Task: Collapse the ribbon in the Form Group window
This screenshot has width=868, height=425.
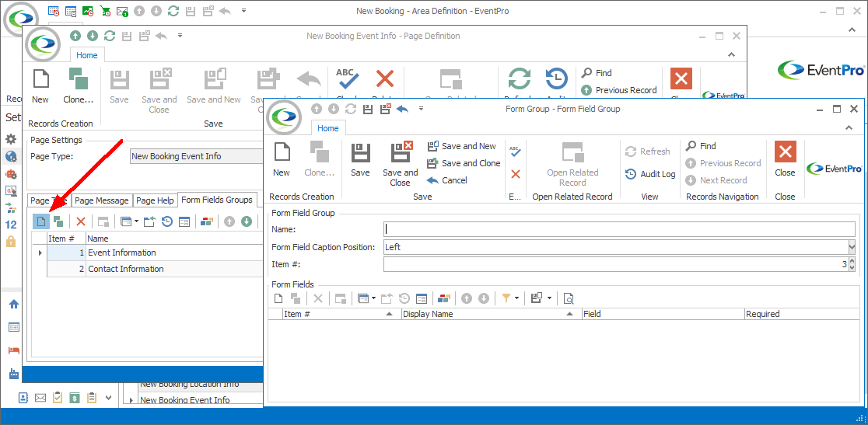Action: (849, 128)
